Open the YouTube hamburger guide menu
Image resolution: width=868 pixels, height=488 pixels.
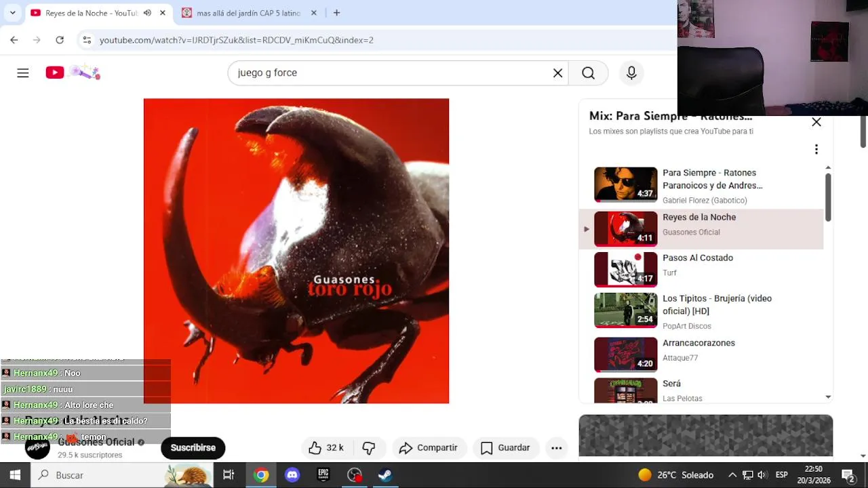pyautogui.click(x=23, y=73)
